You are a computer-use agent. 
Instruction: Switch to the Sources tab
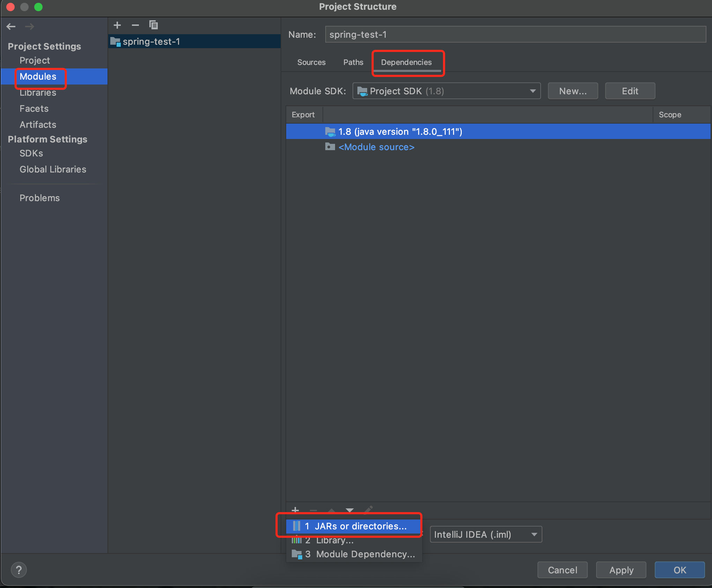(x=311, y=62)
